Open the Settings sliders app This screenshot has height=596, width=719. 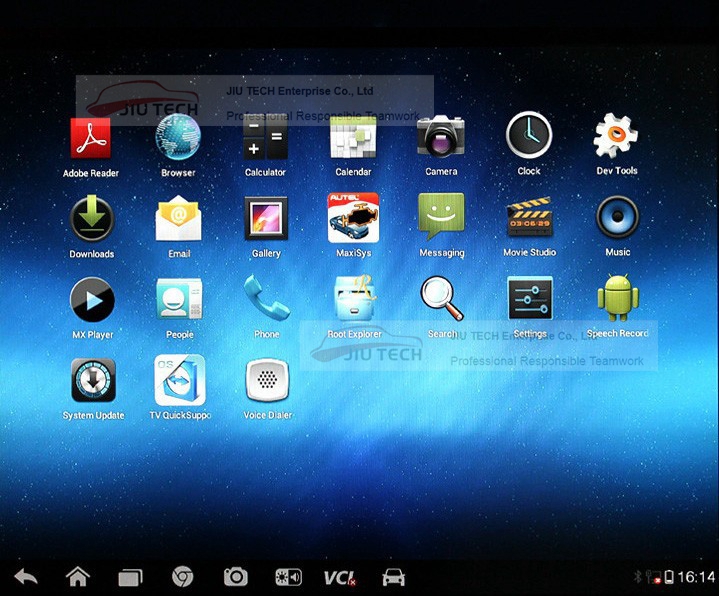[x=530, y=298]
